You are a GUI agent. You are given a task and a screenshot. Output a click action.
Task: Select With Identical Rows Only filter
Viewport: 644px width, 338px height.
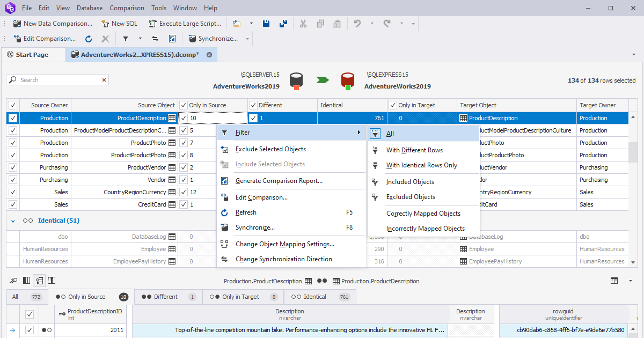(x=423, y=165)
